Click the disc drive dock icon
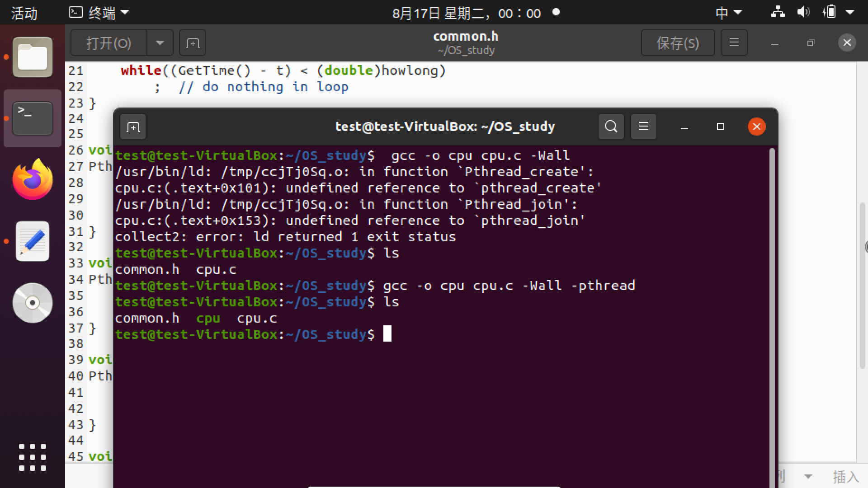The width and height of the screenshot is (868, 488). 32,303
